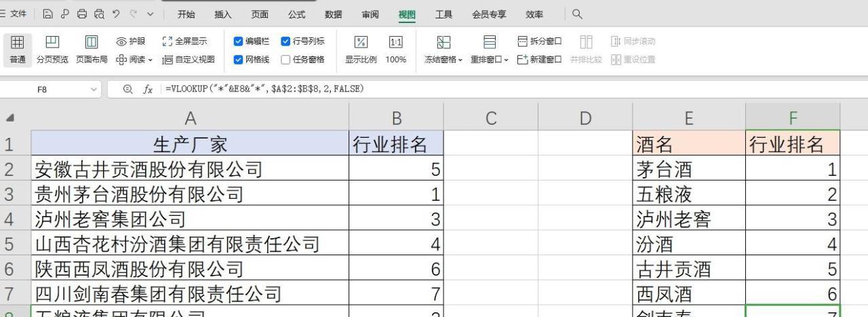Click cell 五粮液 in column E

(x=689, y=194)
